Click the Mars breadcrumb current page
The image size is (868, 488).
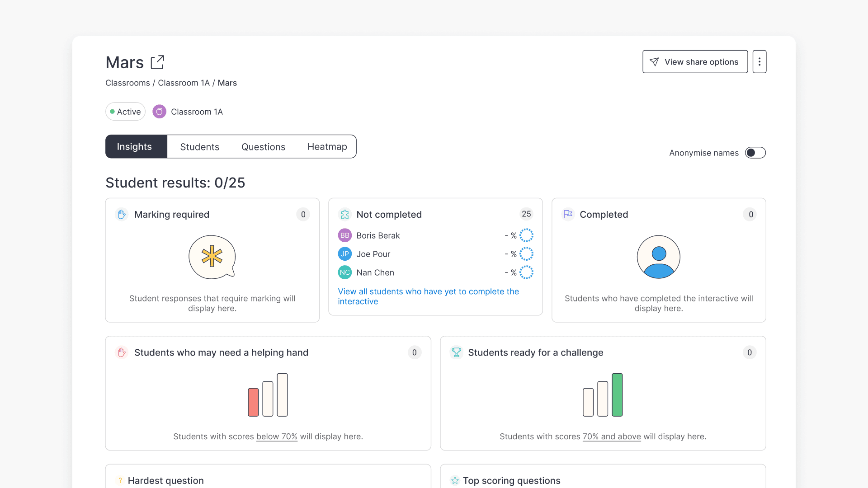point(227,83)
